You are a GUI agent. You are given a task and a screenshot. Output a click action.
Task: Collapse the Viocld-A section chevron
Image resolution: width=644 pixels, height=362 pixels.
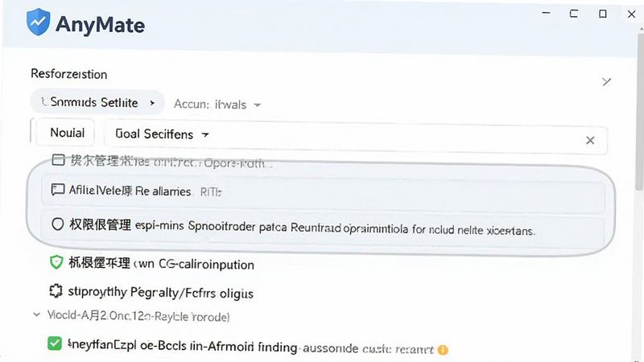[36, 315]
